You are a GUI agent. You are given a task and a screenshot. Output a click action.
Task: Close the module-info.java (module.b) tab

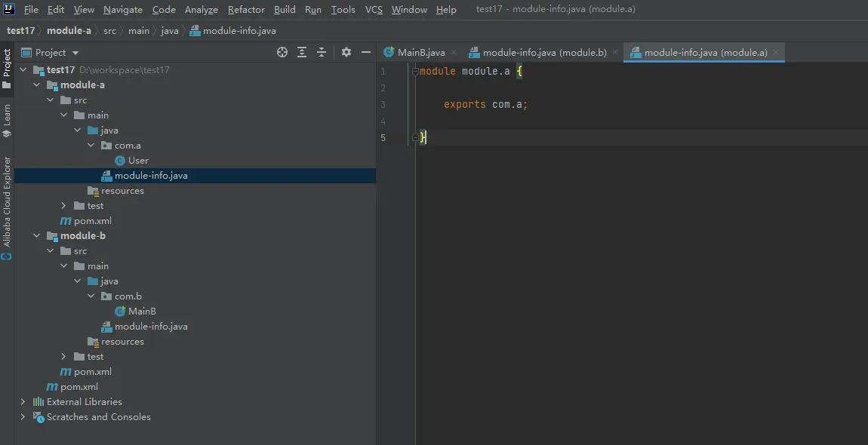click(615, 53)
